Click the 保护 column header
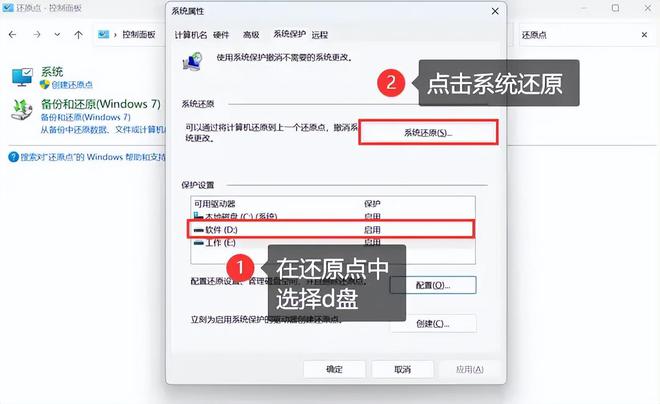Image resolution: width=660 pixels, height=404 pixels. [372, 204]
